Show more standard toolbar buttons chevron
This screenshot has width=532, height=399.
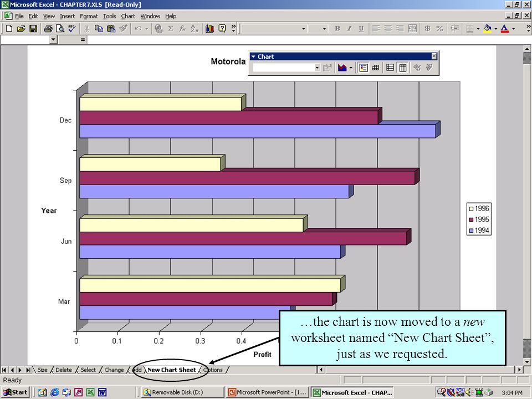[233, 28]
